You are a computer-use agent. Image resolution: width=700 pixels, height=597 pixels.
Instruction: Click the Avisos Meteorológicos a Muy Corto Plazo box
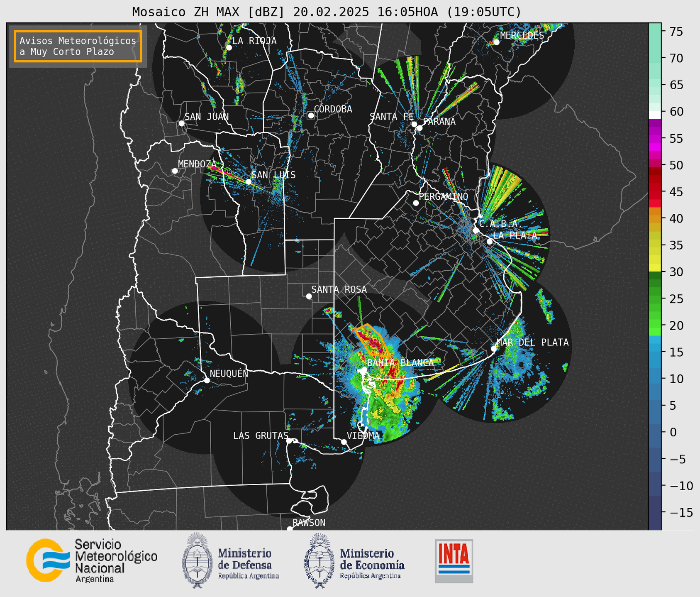[78, 46]
